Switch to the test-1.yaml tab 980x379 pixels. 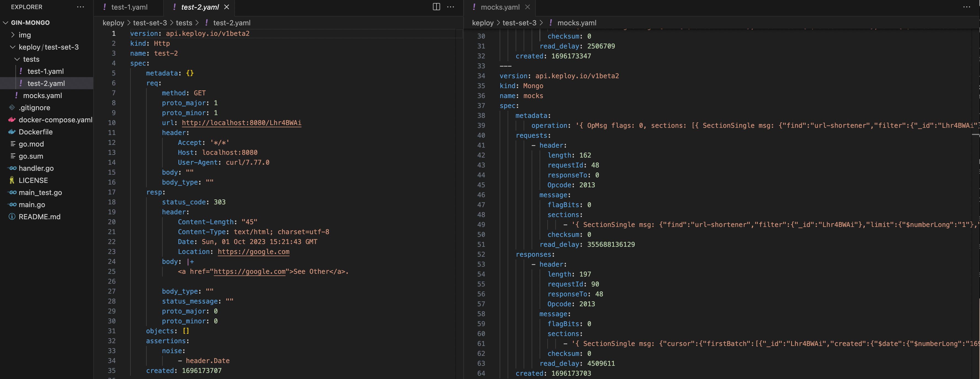129,7
